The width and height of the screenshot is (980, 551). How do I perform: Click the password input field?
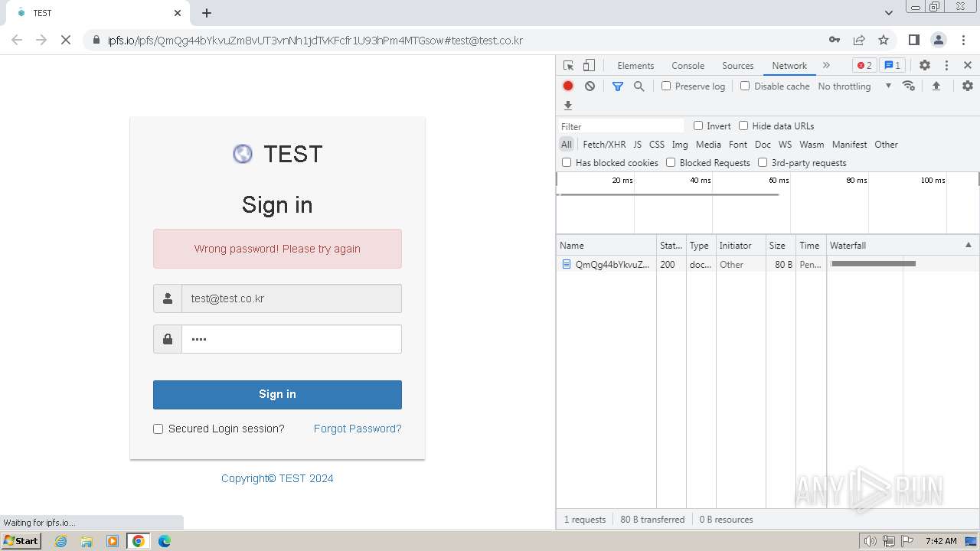[x=292, y=339]
